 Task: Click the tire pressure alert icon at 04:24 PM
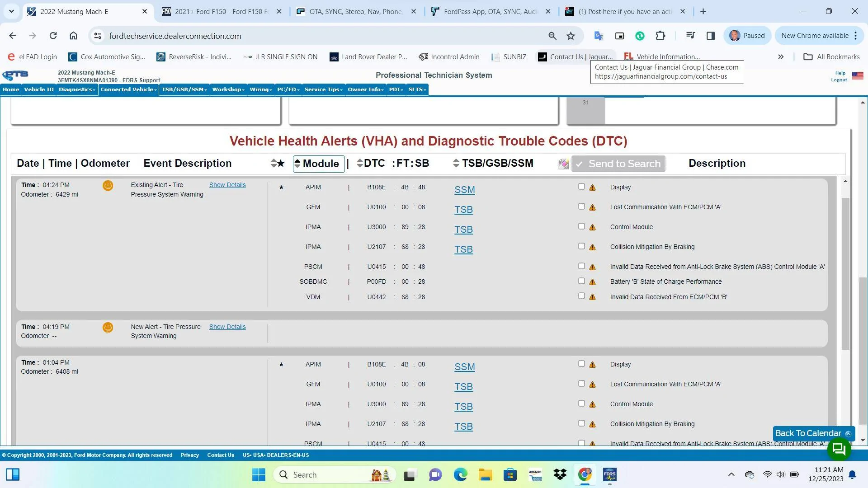[108, 185]
